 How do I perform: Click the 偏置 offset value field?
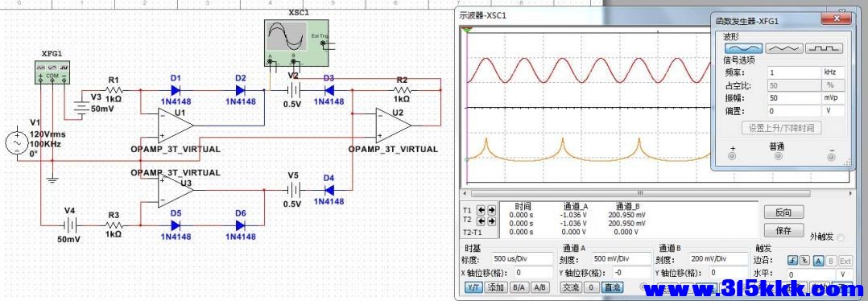coord(794,111)
